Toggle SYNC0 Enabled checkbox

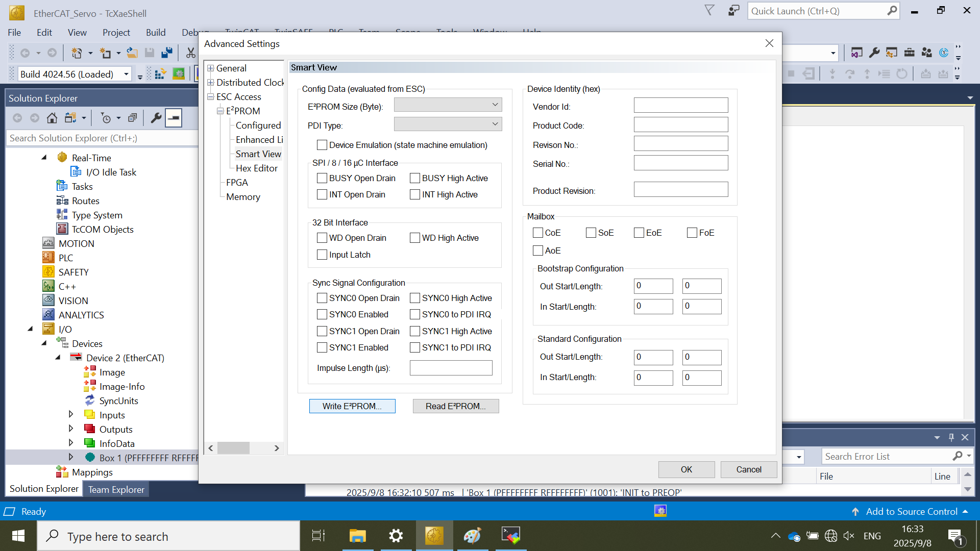(x=322, y=315)
